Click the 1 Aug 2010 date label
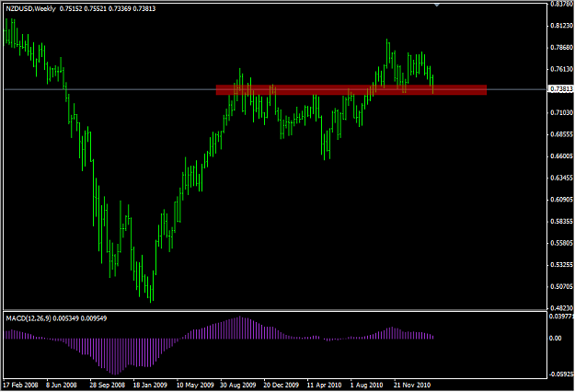 click(x=366, y=385)
